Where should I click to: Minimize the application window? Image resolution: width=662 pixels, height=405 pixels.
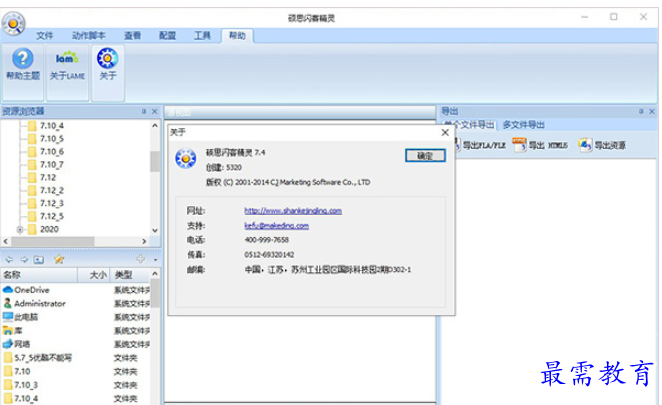click(x=585, y=17)
